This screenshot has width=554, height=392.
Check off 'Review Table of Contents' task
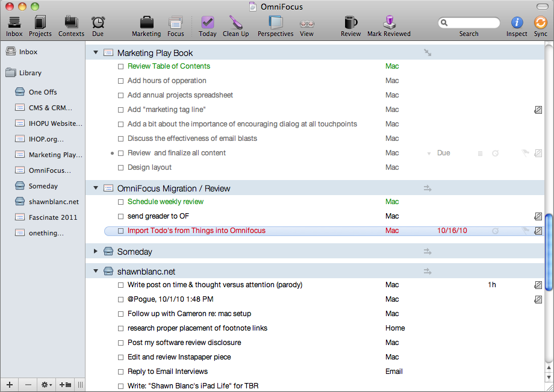(x=121, y=66)
